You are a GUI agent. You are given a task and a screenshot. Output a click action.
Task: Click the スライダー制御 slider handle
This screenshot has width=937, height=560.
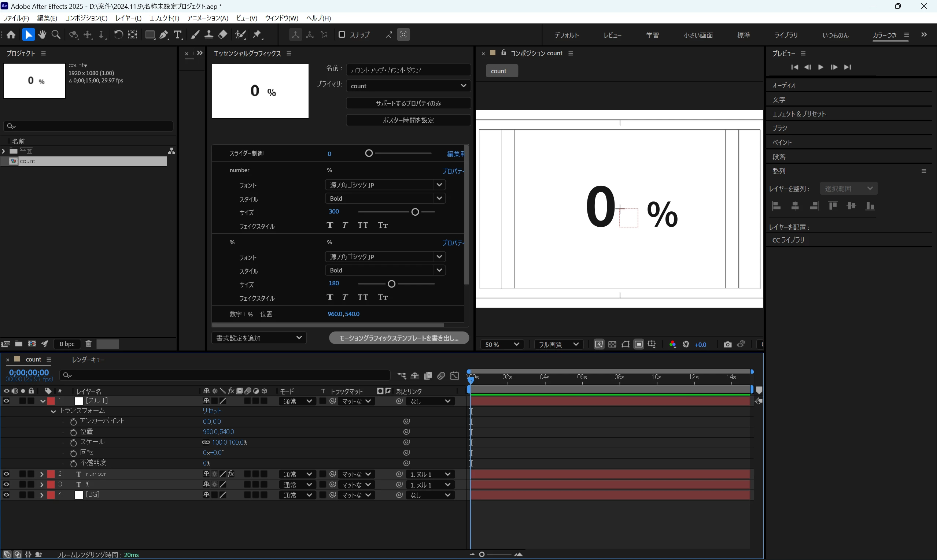tap(369, 153)
